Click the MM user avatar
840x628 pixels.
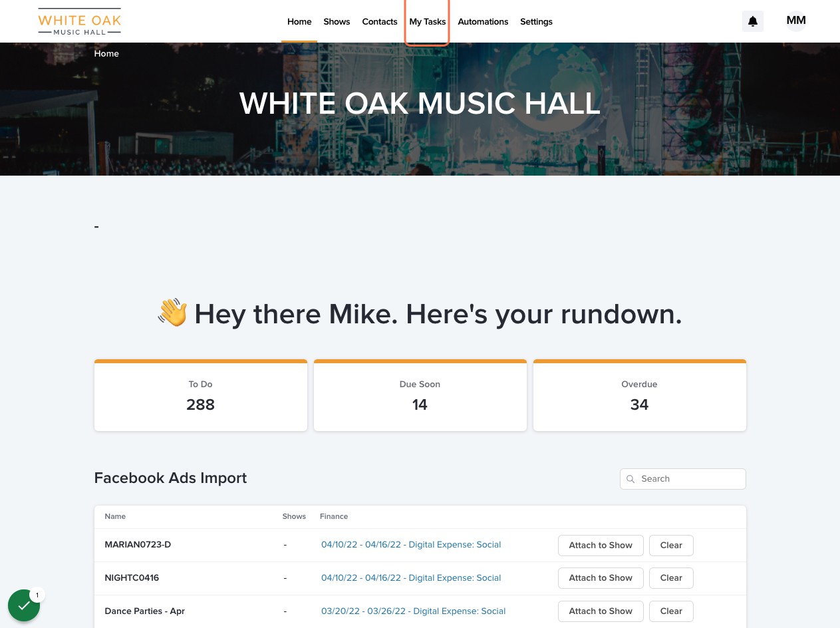tap(796, 21)
